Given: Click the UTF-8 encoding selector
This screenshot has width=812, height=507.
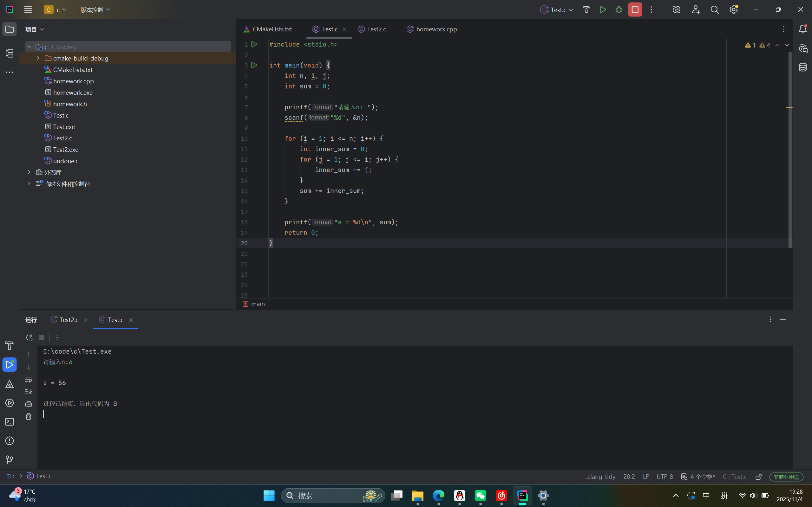Looking at the screenshot, I should coord(665,477).
